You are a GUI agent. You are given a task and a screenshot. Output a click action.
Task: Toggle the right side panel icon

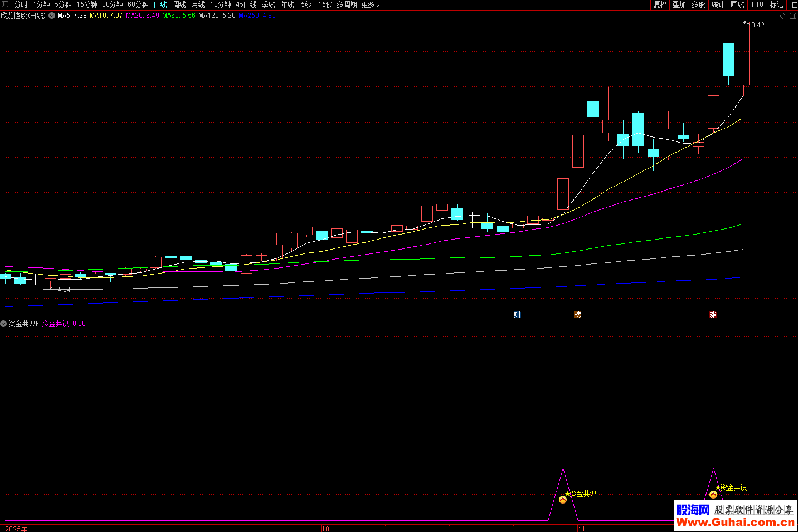(793, 16)
